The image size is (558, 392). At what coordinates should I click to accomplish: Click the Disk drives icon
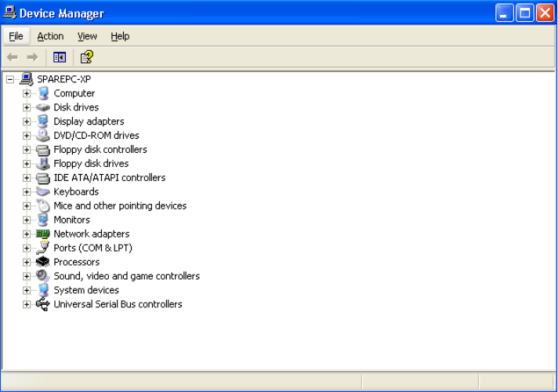point(43,107)
